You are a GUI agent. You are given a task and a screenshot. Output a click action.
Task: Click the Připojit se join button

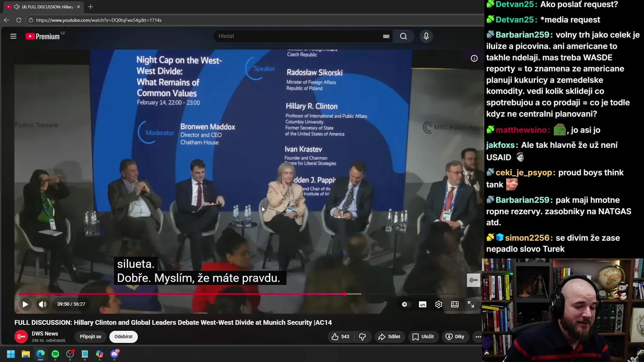point(91,337)
